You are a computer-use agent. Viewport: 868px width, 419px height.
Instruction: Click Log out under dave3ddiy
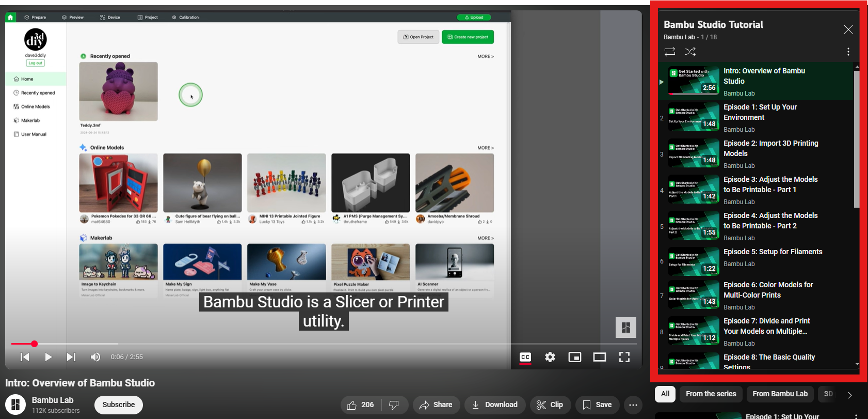(x=36, y=63)
